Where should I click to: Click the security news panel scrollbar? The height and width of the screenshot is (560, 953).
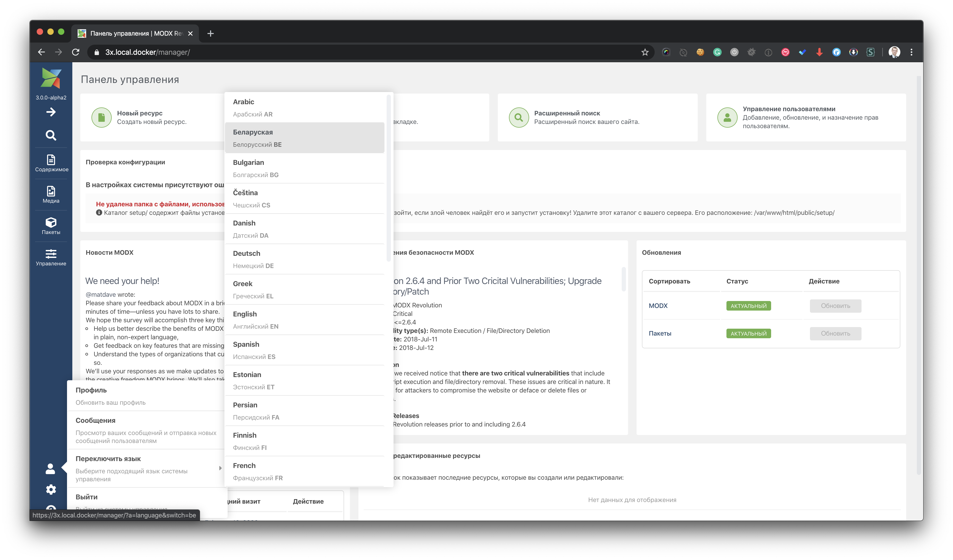pos(623,279)
